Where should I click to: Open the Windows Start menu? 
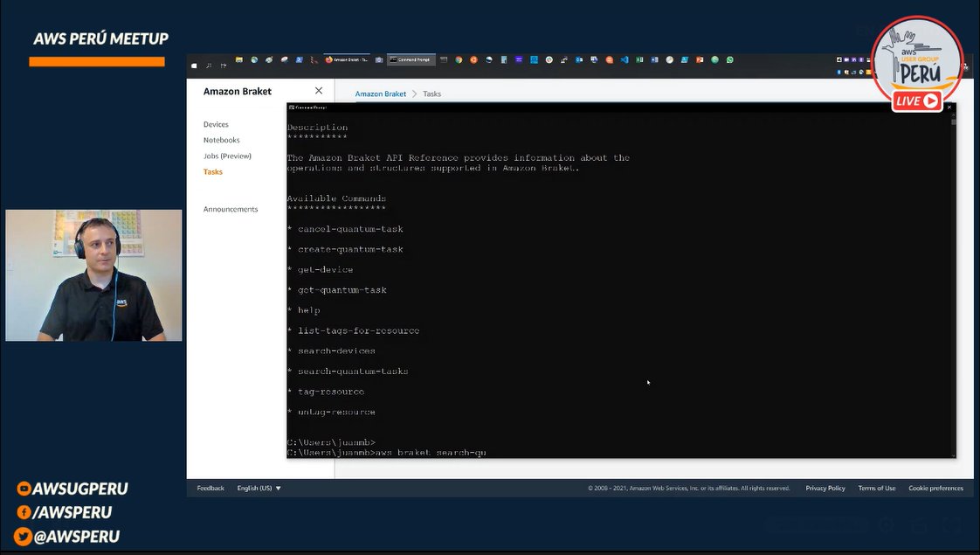point(195,65)
